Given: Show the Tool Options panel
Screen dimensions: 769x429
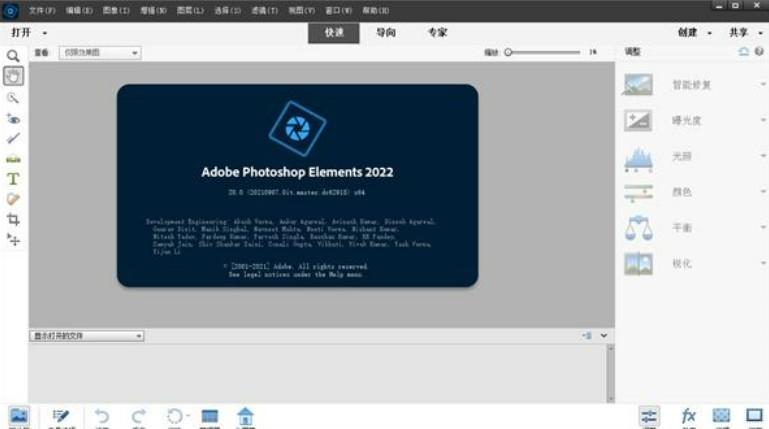Looking at the screenshot, I should pos(61,416).
